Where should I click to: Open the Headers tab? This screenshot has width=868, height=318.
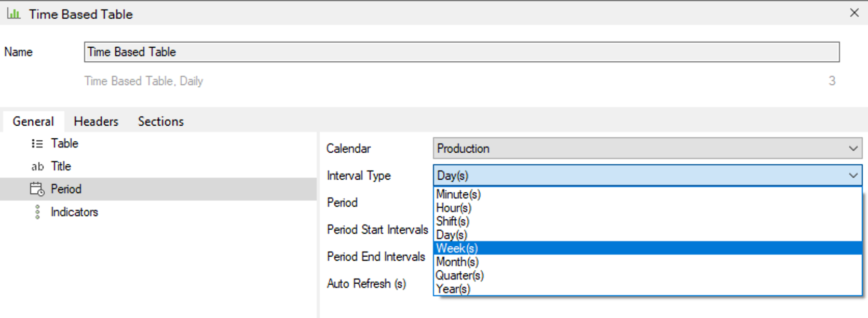click(x=96, y=121)
